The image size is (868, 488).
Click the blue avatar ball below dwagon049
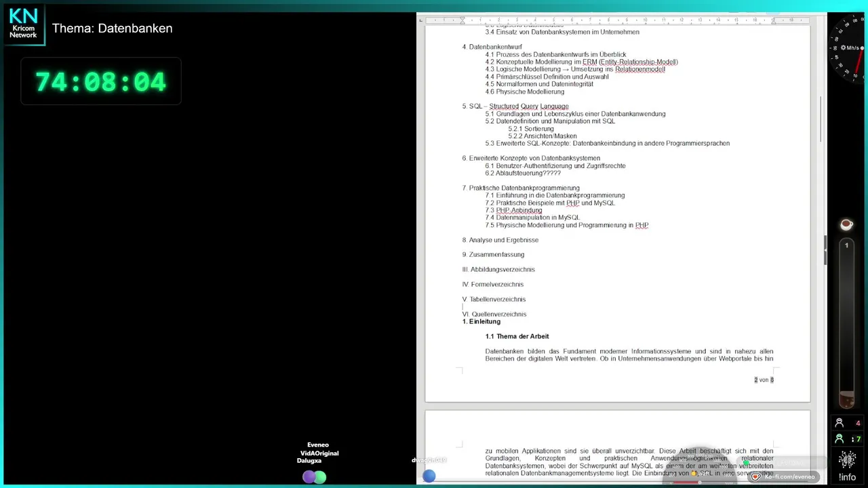point(429,476)
